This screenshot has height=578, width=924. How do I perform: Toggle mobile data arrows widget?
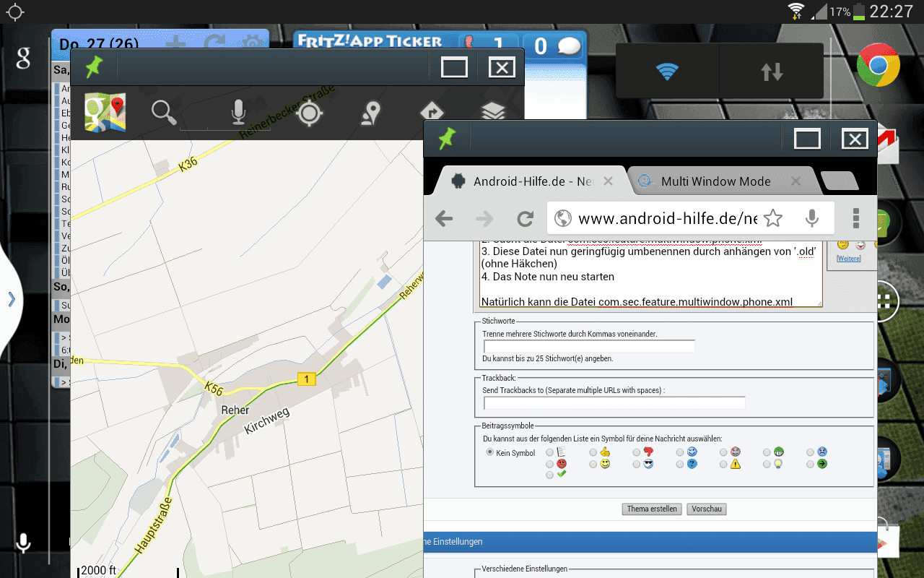click(x=772, y=72)
